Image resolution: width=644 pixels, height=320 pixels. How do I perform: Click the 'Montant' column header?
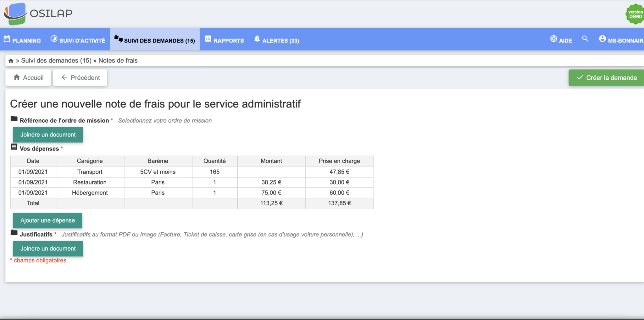point(271,161)
